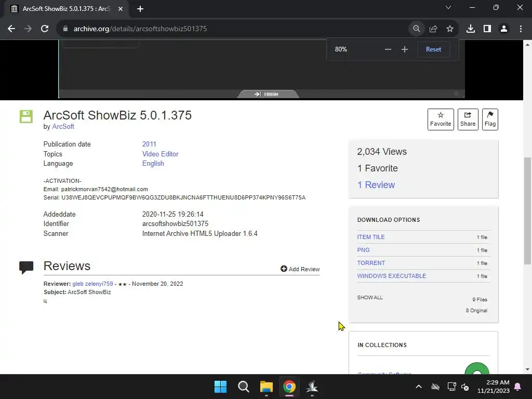Click the serial key text line
The image size is (532, 399).
pyautogui.click(x=175, y=197)
